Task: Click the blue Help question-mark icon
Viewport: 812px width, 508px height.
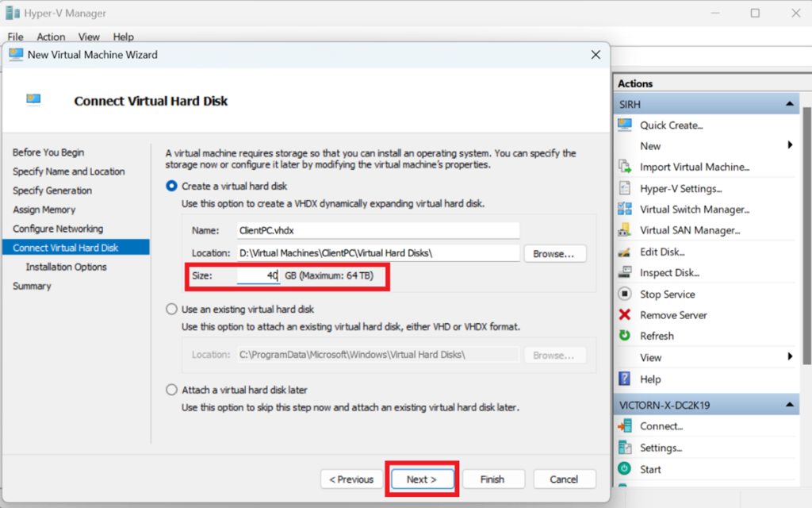Action: click(625, 379)
